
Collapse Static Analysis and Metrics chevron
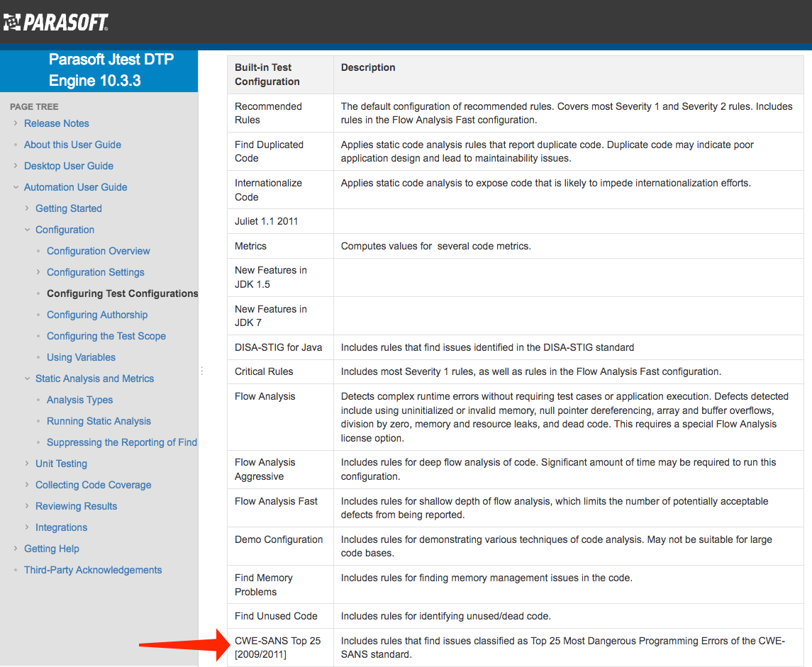[27, 379]
